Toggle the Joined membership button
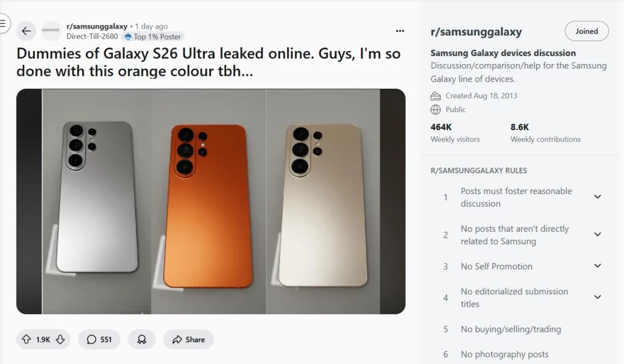Viewport: 624px width, 364px height. pos(586,31)
